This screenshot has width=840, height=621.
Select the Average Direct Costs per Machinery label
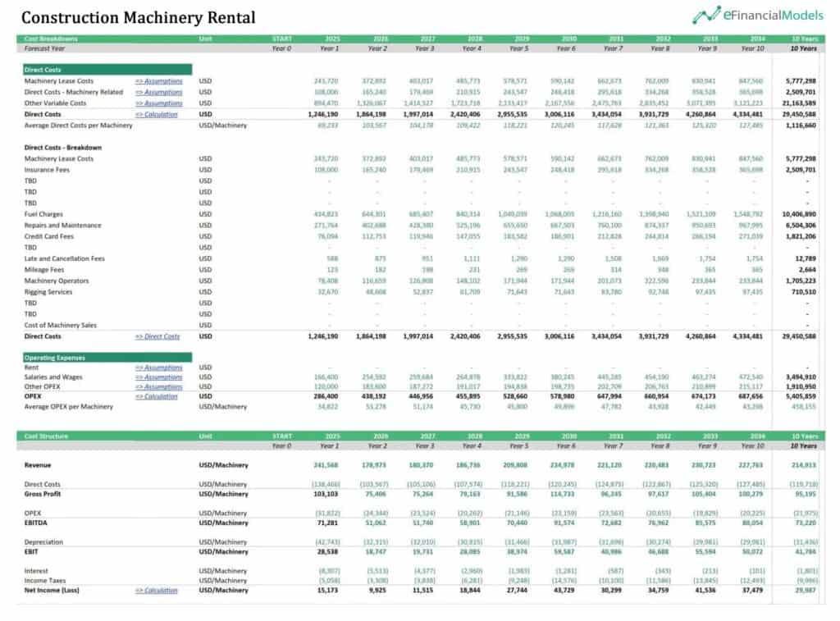coord(78,126)
